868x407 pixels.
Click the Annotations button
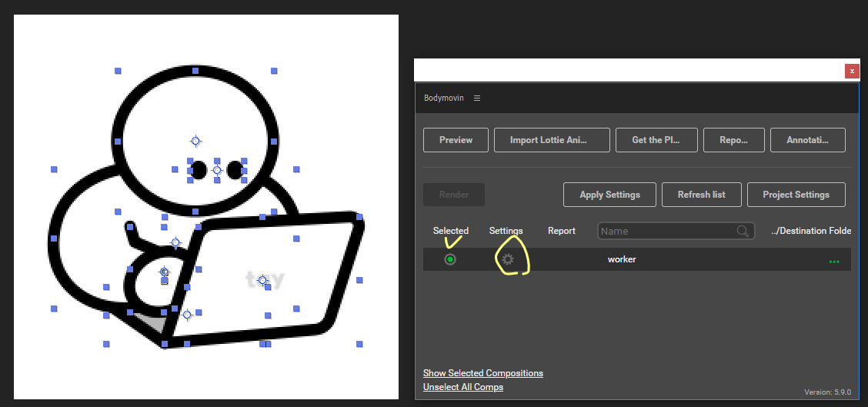coord(808,140)
